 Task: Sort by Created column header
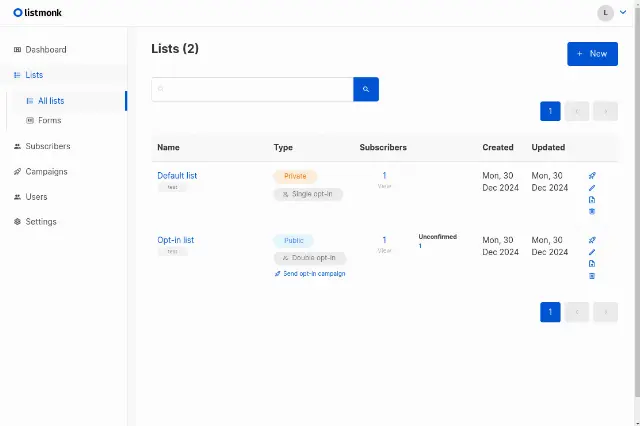click(498, 147)
